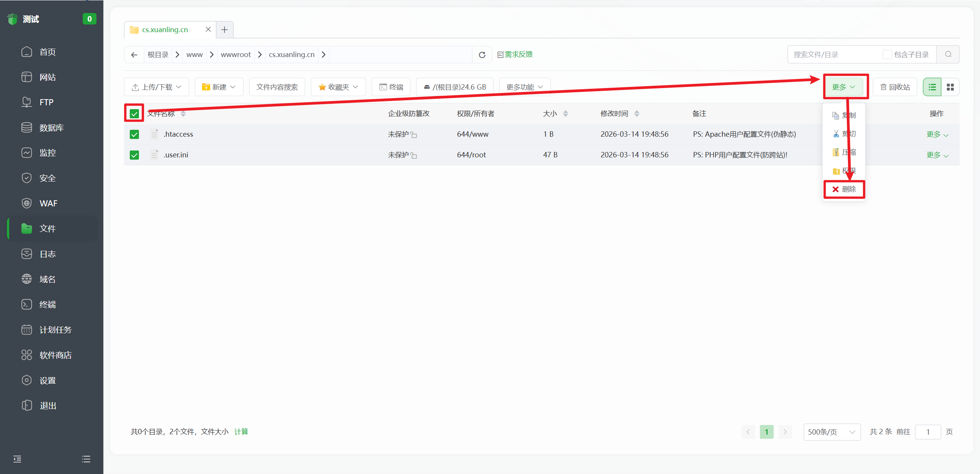Click the refresh directory icon
This screenshot has height=474, width=980.
point(482,55)
